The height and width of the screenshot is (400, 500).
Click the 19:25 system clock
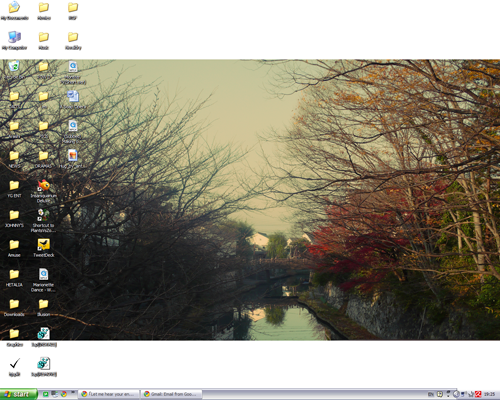(x=489, y=394)
